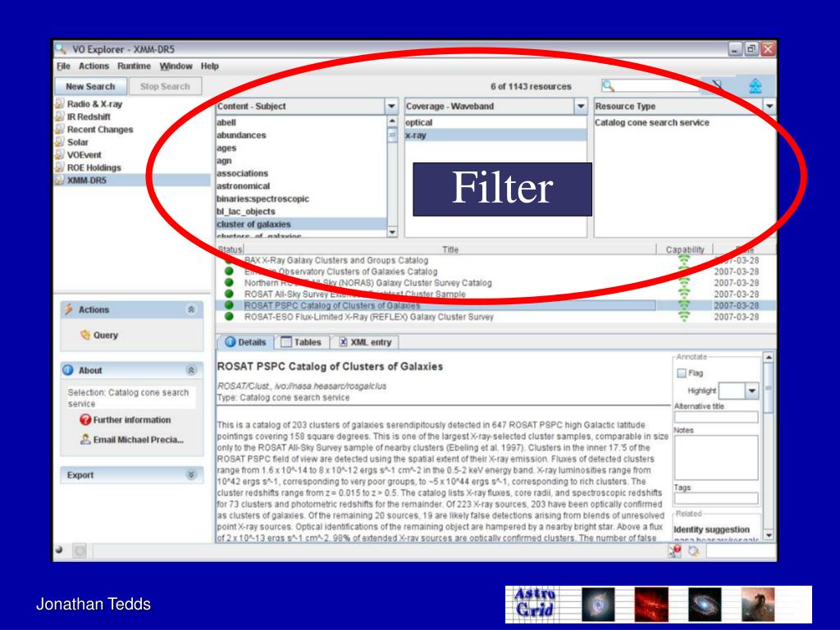
Task: Click the details pane scroll-down arrow
Action: tap(769, 535)
